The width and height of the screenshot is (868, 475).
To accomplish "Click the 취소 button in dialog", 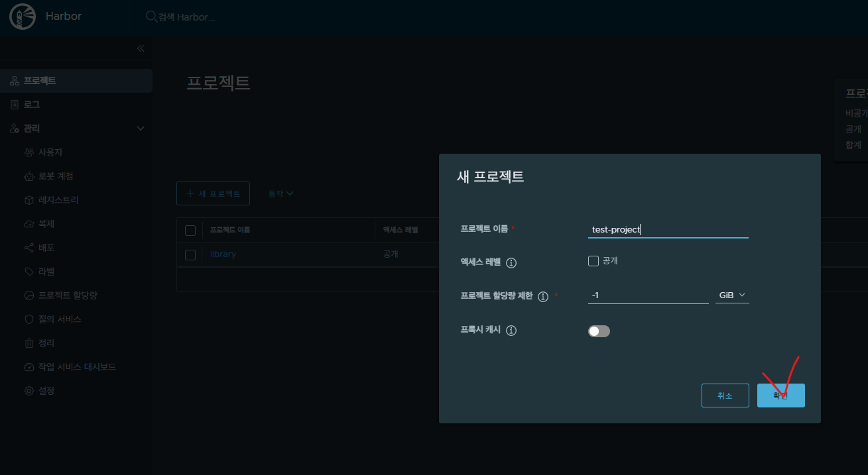I will pos(725,396).
